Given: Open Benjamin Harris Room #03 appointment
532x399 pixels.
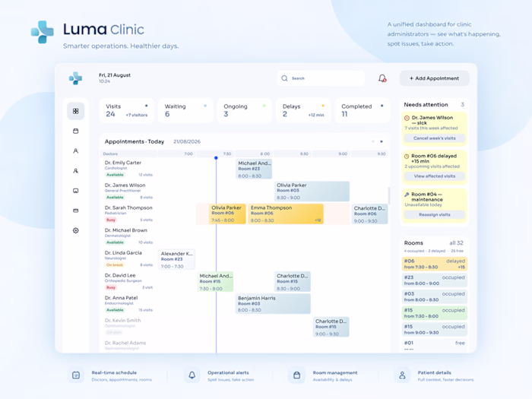Looking at the screenshot, I should point(273,304).
